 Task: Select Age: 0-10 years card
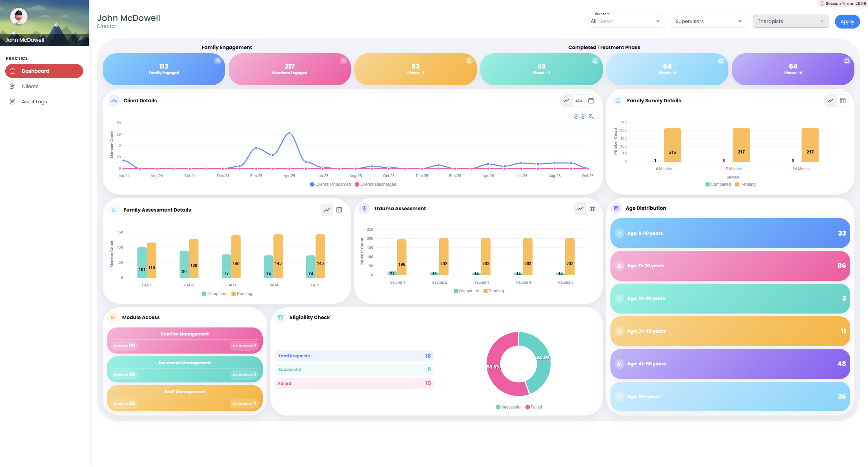(730, 233)
